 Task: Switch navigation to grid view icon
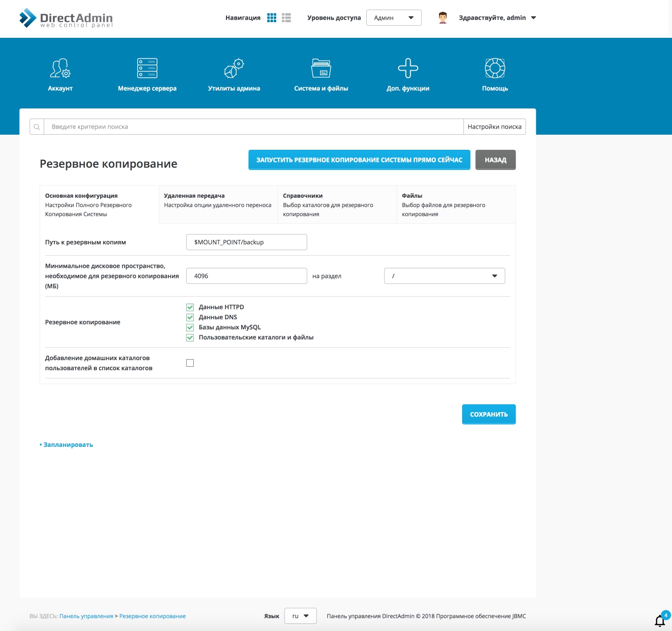click(x=272, y=18)
